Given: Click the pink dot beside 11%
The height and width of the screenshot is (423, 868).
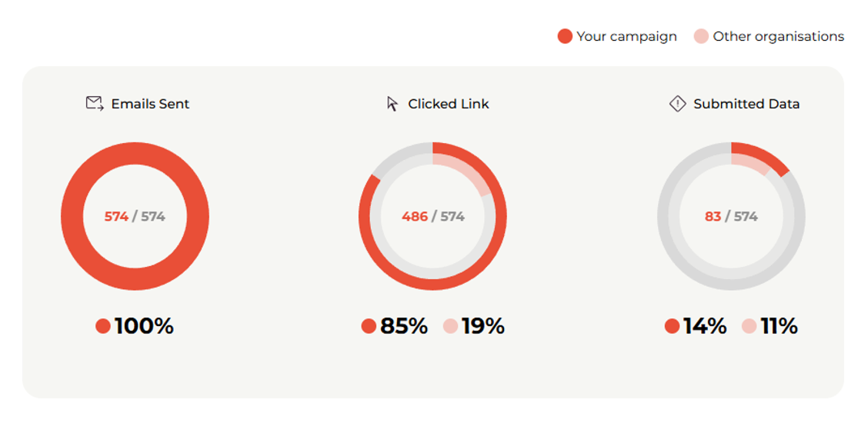Looking at the screenshot, I should pyautogui.click(x=749, y=326).
